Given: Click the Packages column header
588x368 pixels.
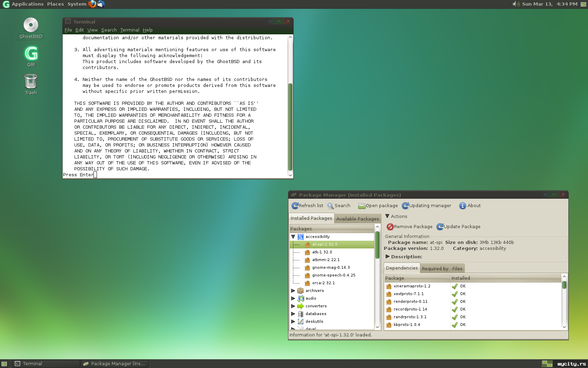Looking at the screenshot, I should [331, 229].
